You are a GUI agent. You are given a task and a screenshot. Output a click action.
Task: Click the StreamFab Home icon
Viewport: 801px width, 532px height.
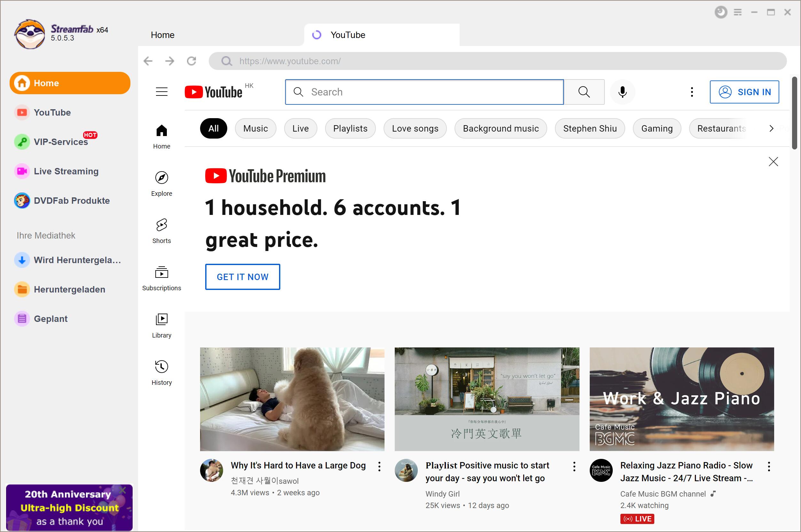pyautogui.click(x=21, y=82)
